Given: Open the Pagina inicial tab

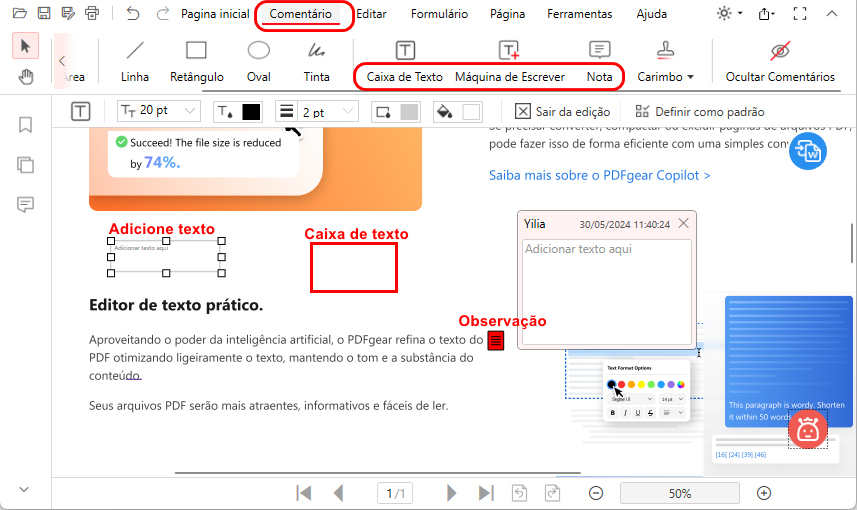Looking at the screenshot, I should (215, 14).
